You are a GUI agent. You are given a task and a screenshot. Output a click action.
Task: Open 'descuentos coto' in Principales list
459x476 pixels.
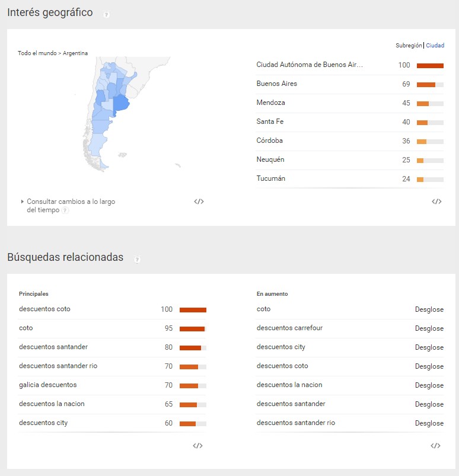tap(44, 309)
